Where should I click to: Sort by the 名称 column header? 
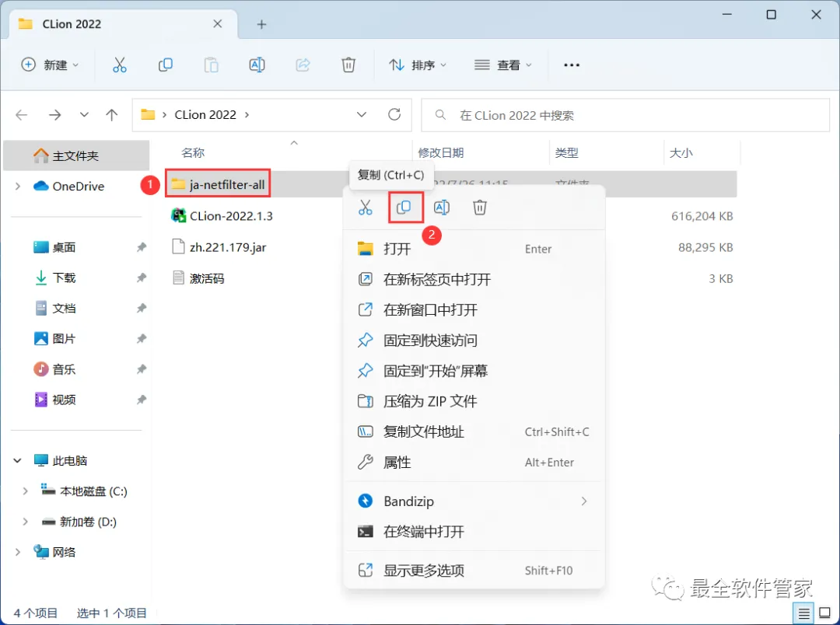(x=193, y=152)
